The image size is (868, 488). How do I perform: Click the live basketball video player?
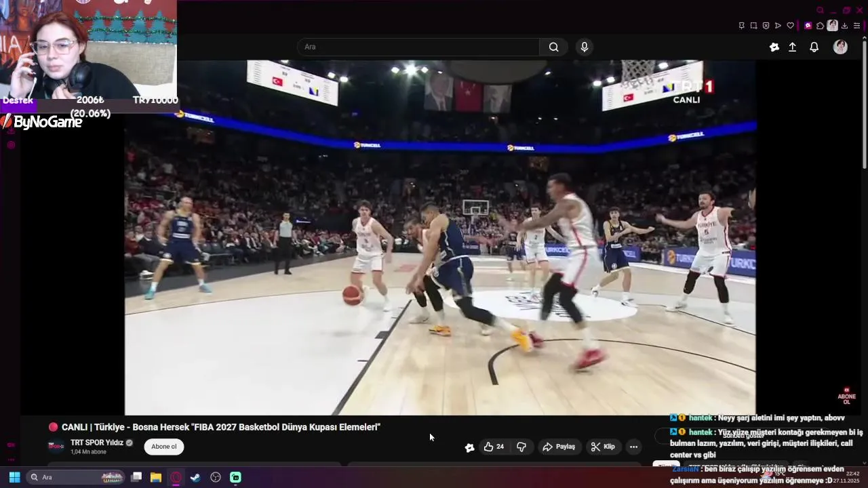click(440, 237)
